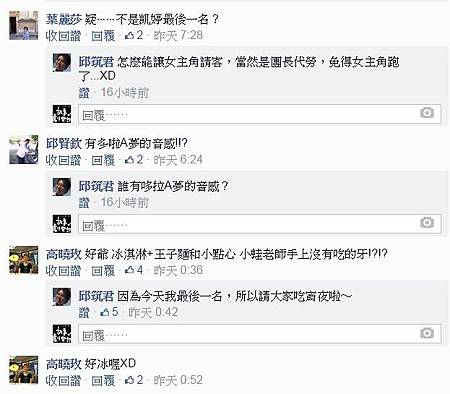This screenshot has width=450, height=394.
Task: Open the 昨天 7:28 timestamp permalink
Action: click(x=178, y=35)
